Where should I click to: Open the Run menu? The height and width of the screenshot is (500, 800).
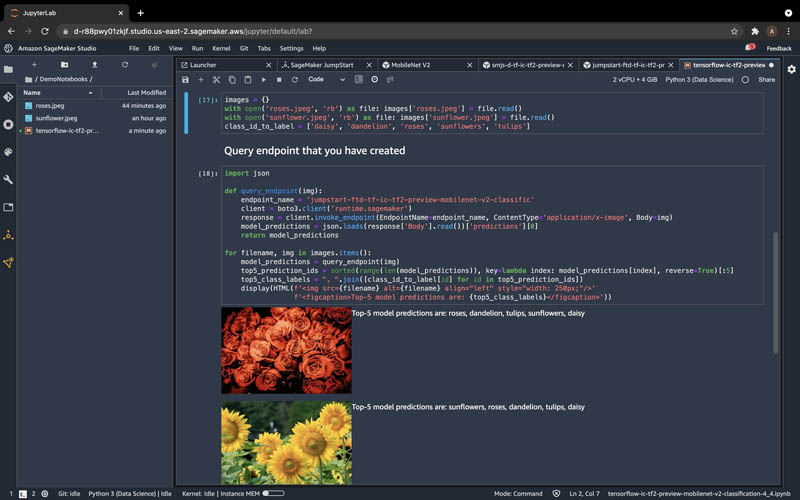tap(197, 48)
